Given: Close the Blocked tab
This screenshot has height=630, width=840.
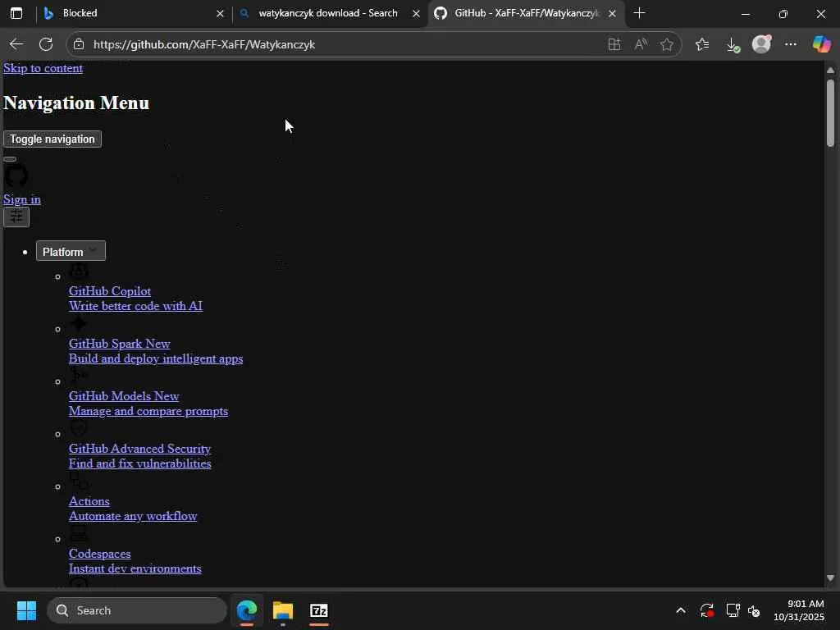Looking at the screenshot, I should click(220, 13).
